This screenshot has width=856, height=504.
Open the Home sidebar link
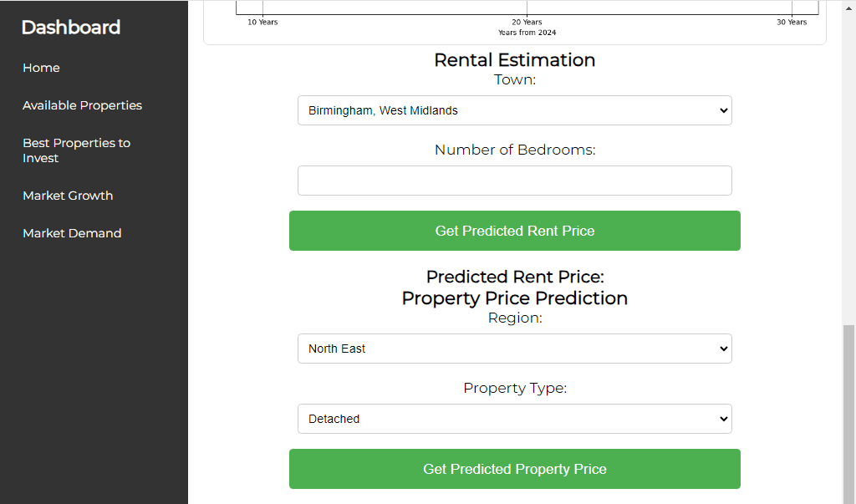tap(41, 68)
